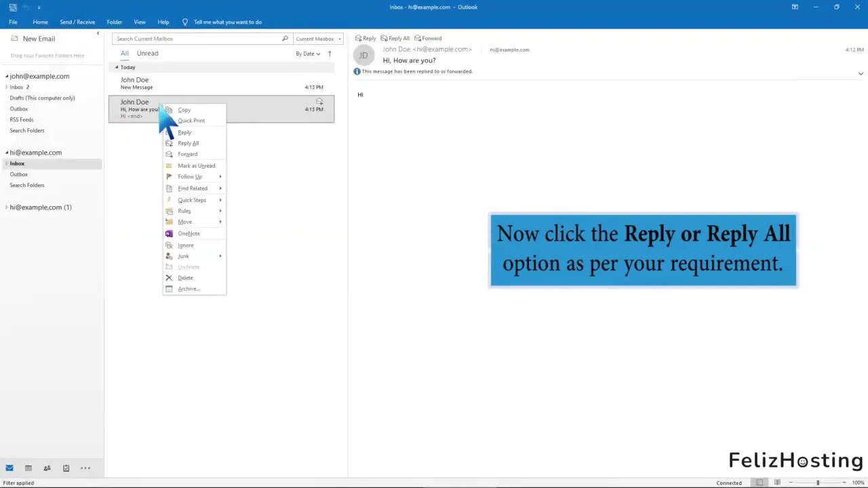Viewport: 868px width, 488px height.
Task: Open the New Message email from John Doe
Action: (x=221, y=83)
